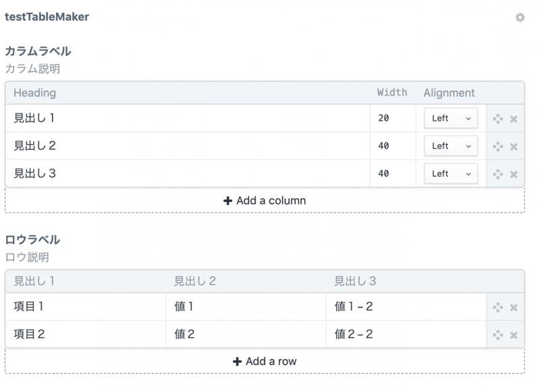Screen dimensions: 540x392
Task: Click the move handle for 見出し１ column
Action: coord(498,119)
